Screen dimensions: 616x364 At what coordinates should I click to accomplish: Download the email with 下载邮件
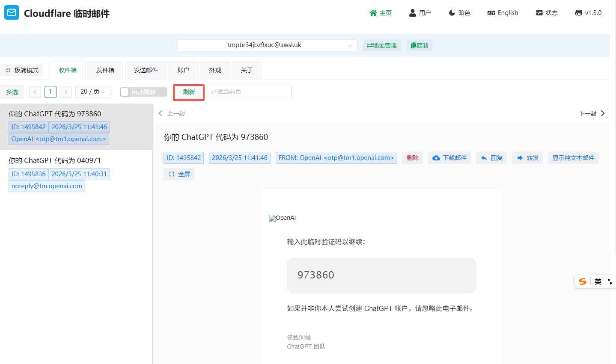click(x=449, y=158)
